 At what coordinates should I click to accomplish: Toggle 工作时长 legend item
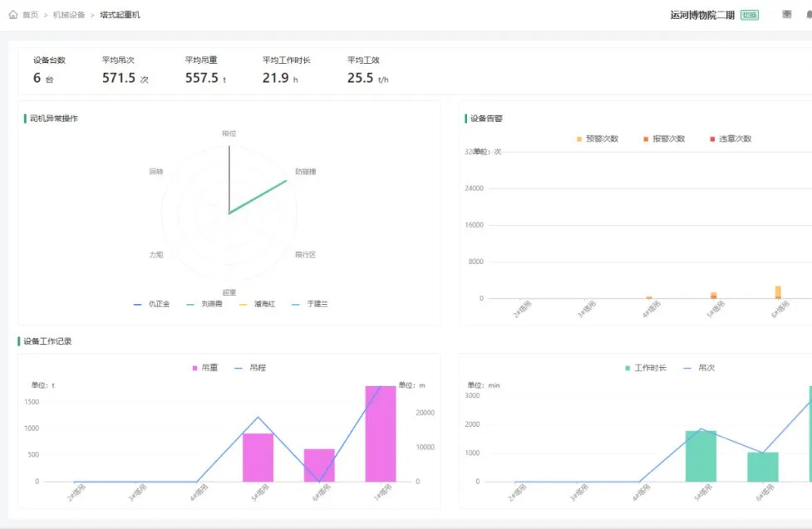646,368
